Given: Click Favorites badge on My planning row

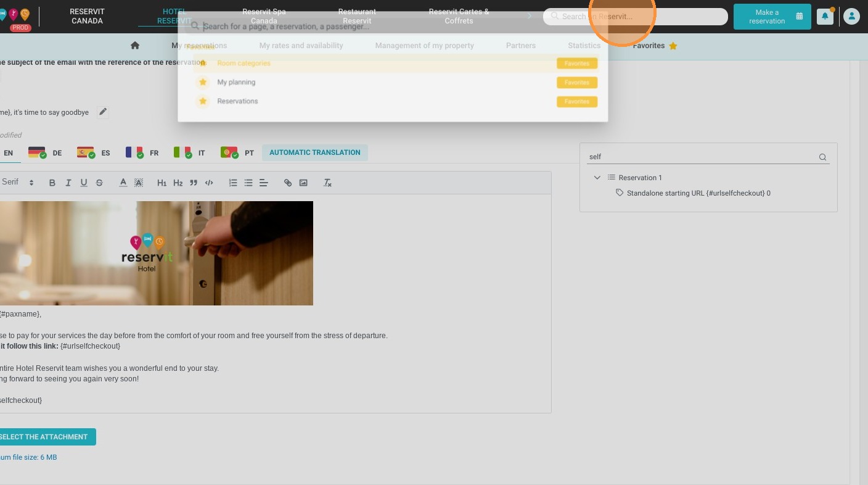Looking at the screenshot, I should 577,83.
